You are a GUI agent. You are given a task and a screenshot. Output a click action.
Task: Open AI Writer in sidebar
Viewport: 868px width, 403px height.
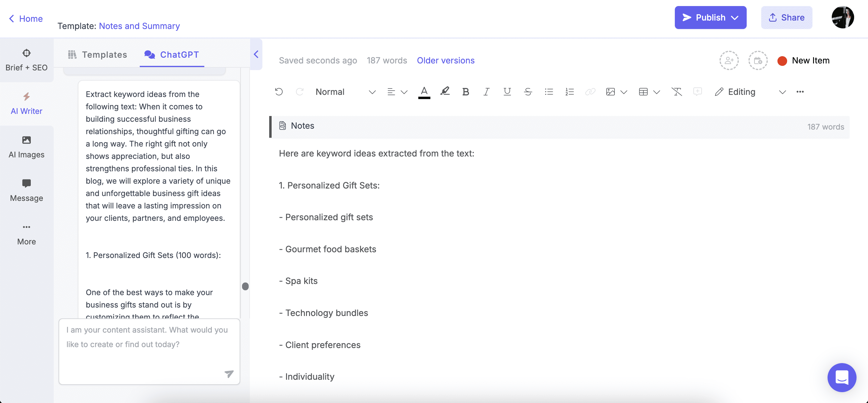(x=26, y=104)
